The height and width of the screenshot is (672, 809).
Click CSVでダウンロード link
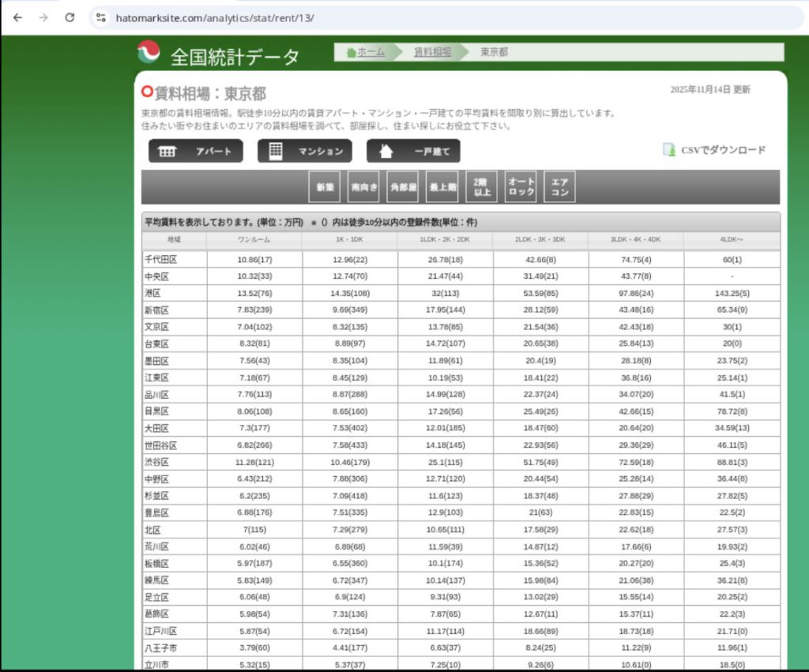[723, 150]
